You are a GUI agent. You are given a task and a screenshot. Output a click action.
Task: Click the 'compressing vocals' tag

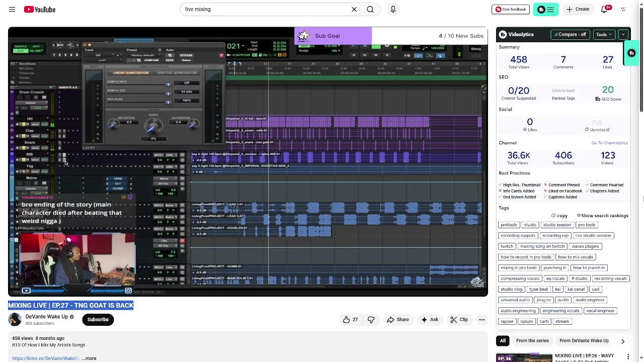coord(520,279)
